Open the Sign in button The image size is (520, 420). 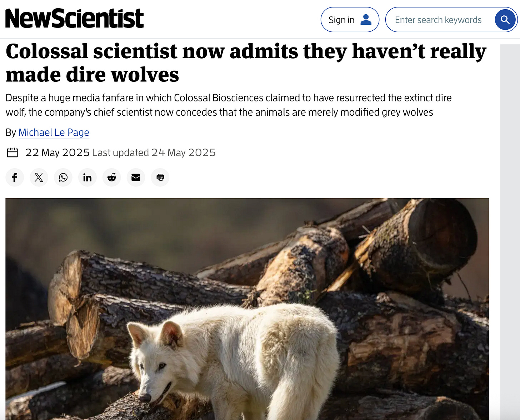[350, 20]
